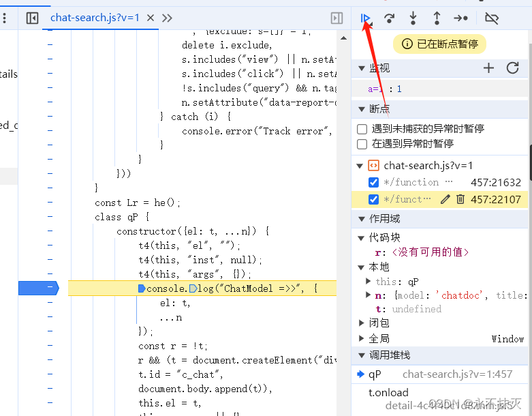Screen dimensions: 532x416
Task: Collapse the 本地 local scope
Action: [361, 267]
